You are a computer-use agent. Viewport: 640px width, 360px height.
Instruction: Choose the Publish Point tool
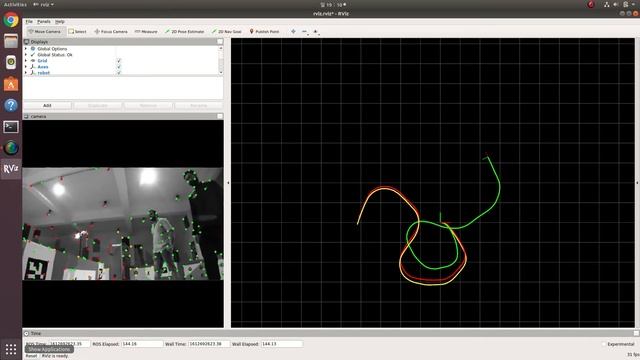point(264,31)
